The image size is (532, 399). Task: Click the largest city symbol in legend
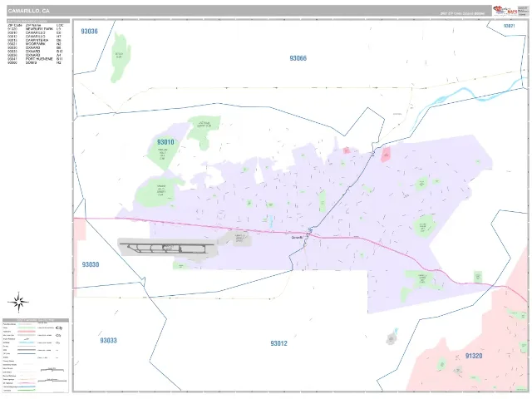pos(59,328)
